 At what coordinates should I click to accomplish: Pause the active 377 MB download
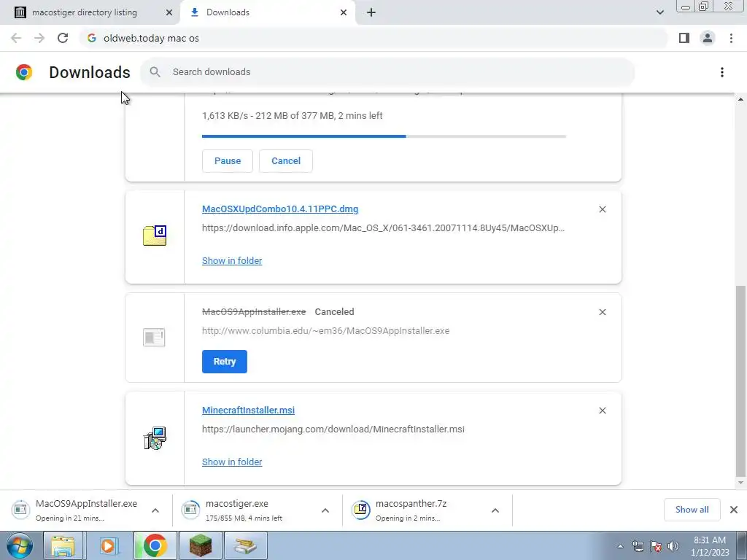[228, 161]
